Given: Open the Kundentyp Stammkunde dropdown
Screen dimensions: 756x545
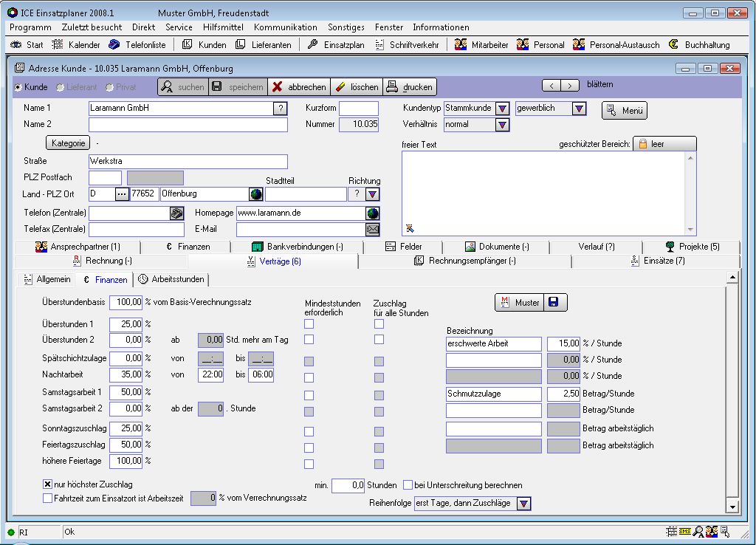Looking at the screenshot, I should pyautogui.click(x=503, y=109).
